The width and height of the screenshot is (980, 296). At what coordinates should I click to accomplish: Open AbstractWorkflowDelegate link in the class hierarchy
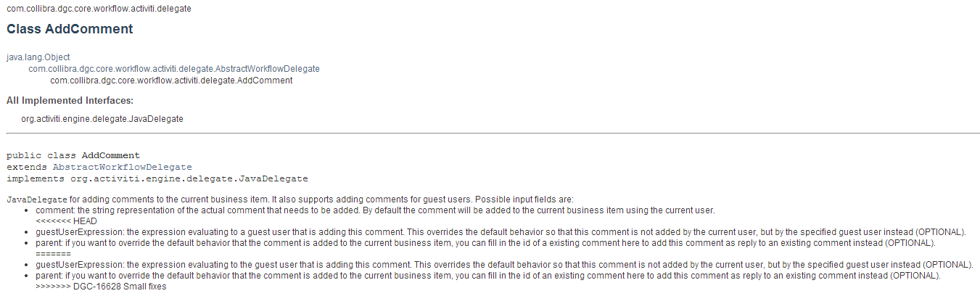pos(174,68)
